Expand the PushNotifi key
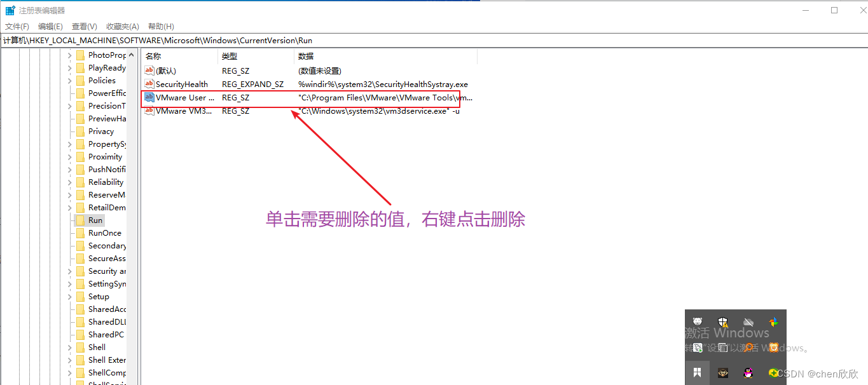 (69, 170)
